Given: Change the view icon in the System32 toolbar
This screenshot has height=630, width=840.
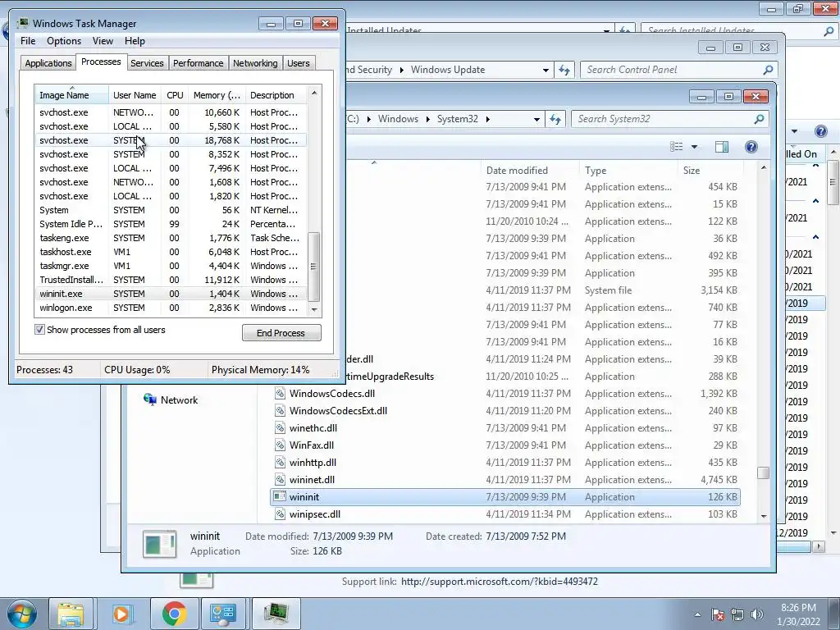Looking at the screenshot, I should 677,147.
